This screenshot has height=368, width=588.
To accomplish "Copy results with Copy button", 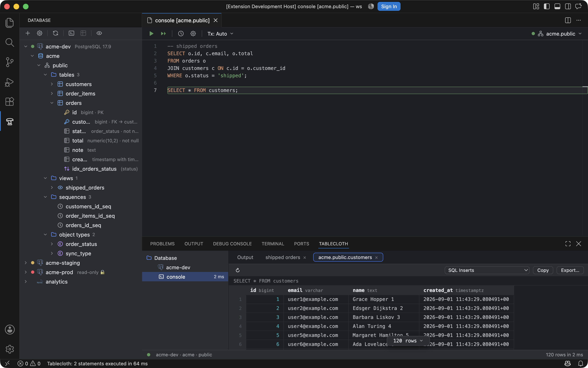I will 543,270.
